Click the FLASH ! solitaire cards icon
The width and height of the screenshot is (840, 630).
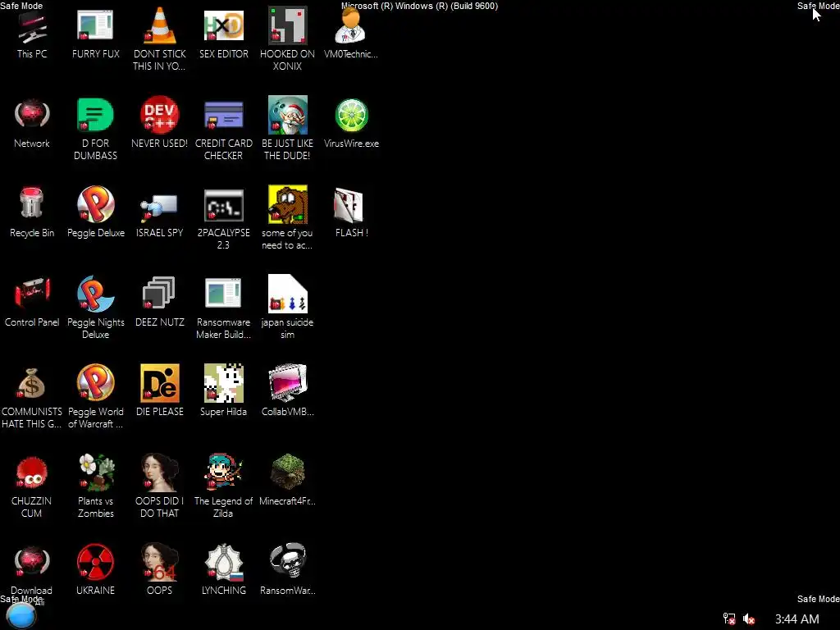pyautogui.click(x=349, y=204)
